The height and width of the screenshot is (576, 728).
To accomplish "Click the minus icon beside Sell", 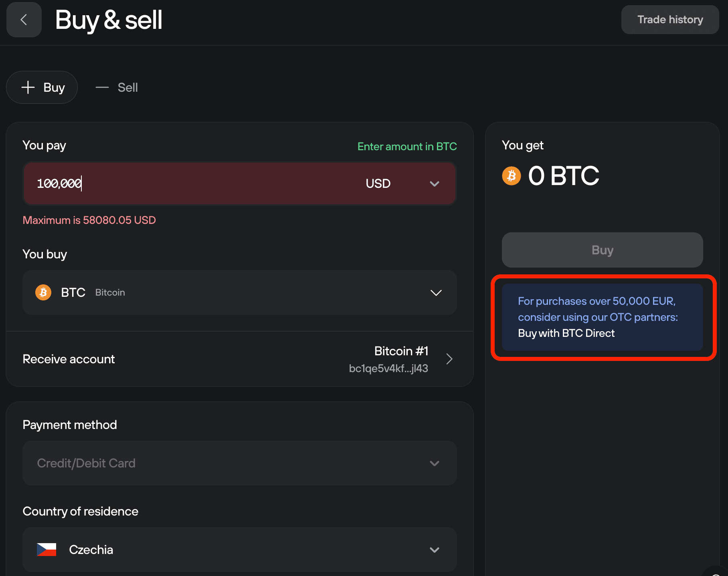I will (102, 87).
